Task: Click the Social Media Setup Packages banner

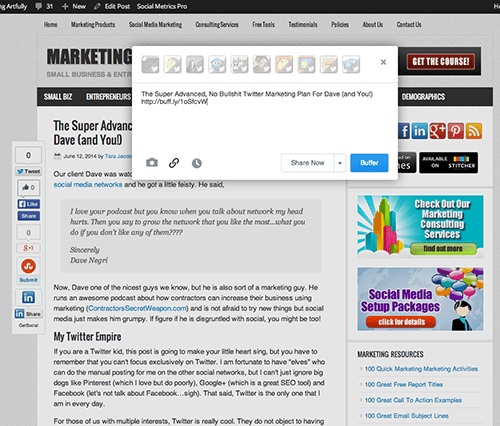Action: pyautogui.click(x=420, y=299)
